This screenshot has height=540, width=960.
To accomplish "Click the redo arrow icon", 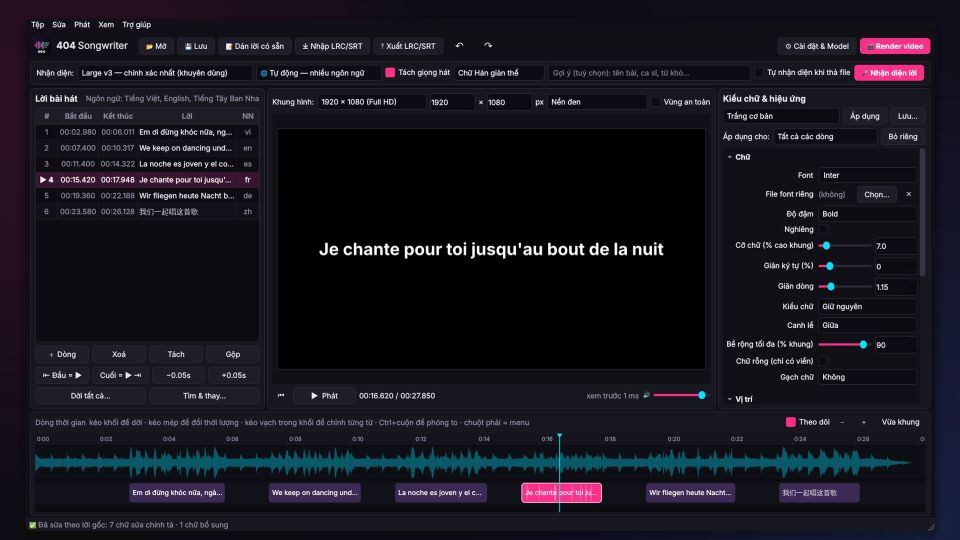I will 488,45.
